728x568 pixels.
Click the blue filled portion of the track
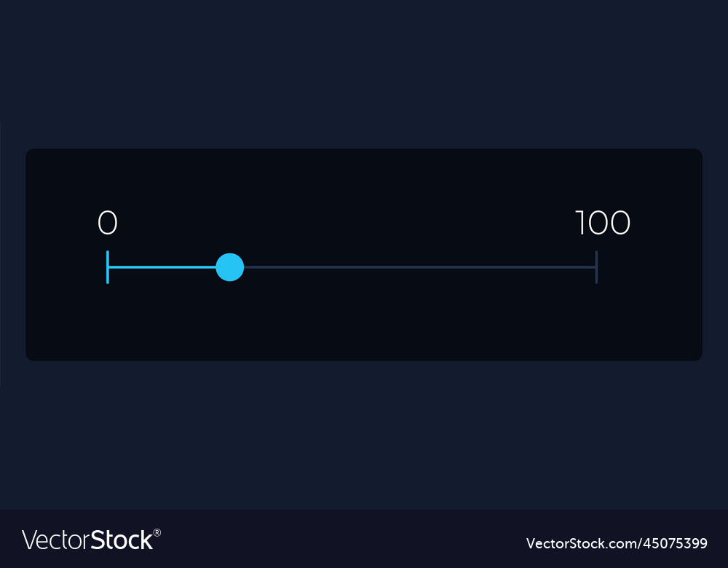162,267
